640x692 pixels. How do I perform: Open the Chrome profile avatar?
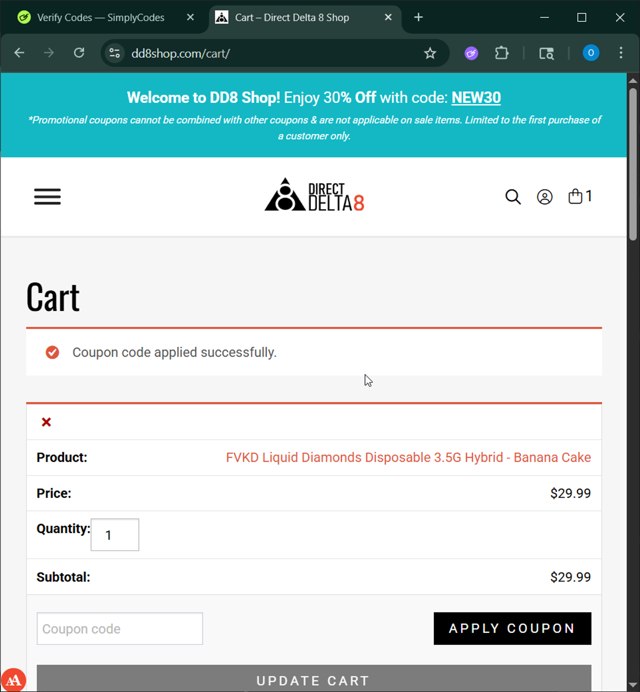tap(591, 53)
